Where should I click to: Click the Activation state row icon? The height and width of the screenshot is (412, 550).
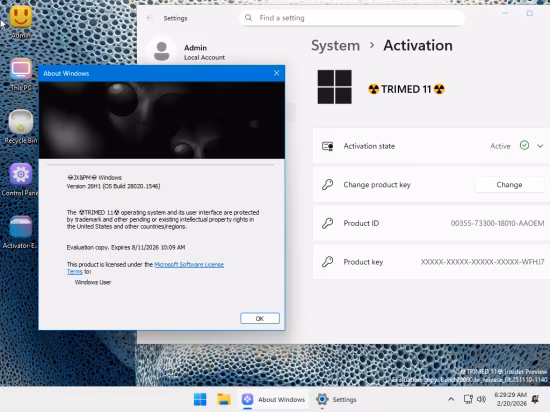(328, 146)
